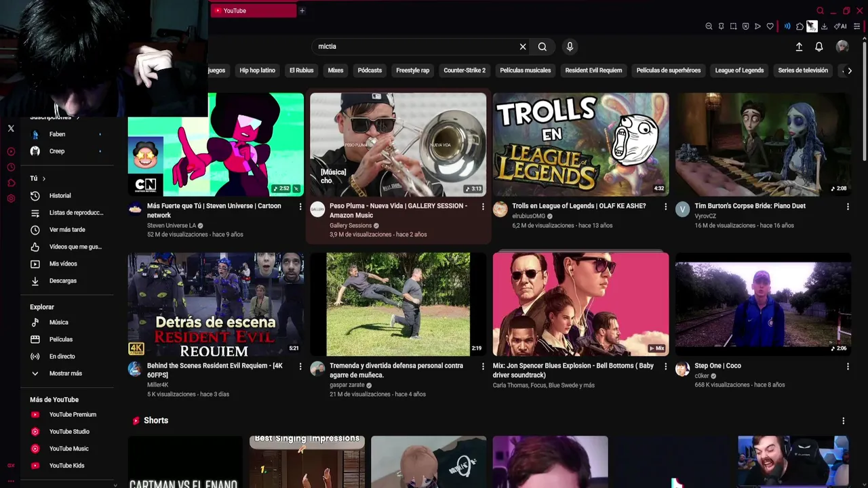This screenshot has height=488, width=868.
Task: Open the extensions cube icon in the toolbar
Action: tap(800, 26)
